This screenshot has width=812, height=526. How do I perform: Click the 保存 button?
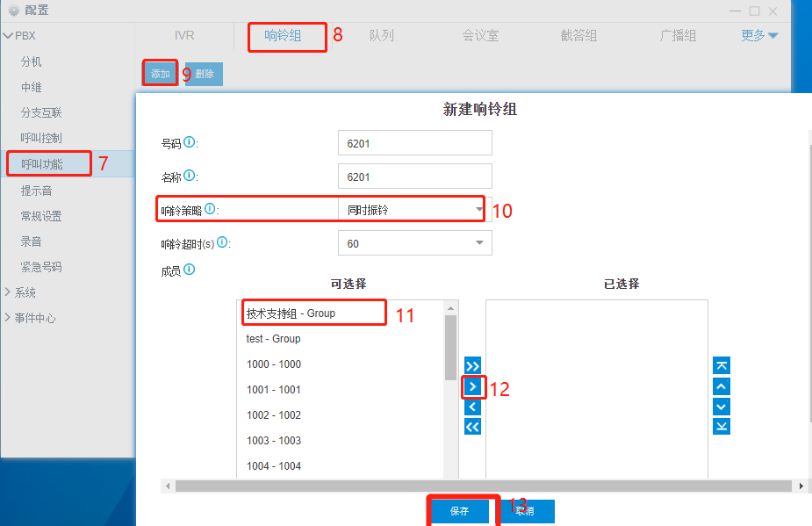point(459,511)
